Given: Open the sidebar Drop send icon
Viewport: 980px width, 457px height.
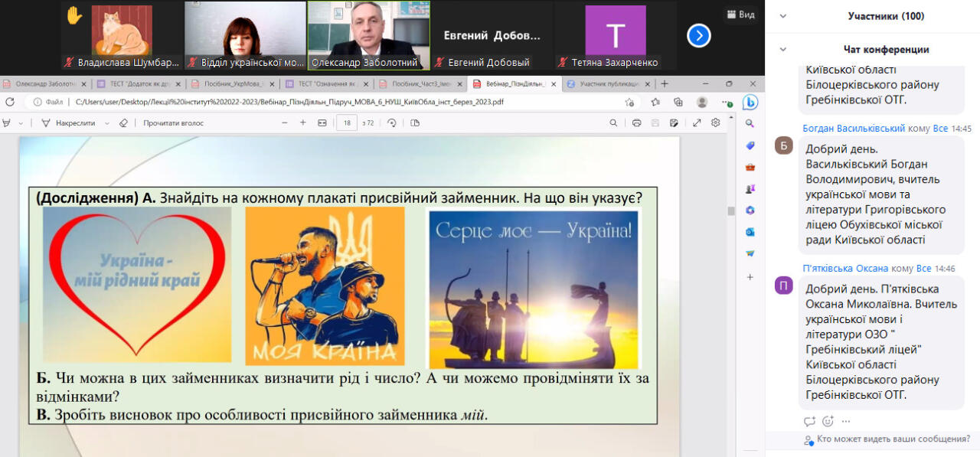Looking at the screenshot, I should 750,253.
